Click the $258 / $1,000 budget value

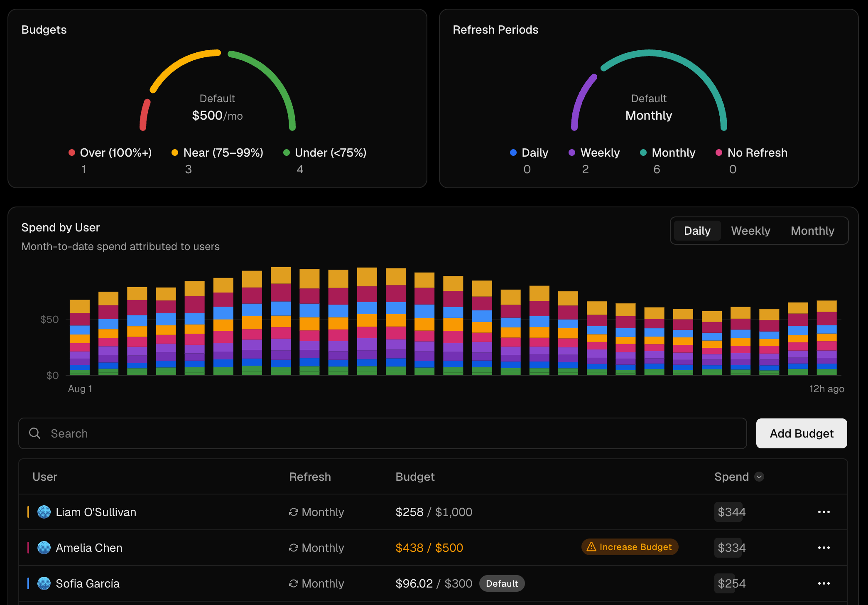434,512
